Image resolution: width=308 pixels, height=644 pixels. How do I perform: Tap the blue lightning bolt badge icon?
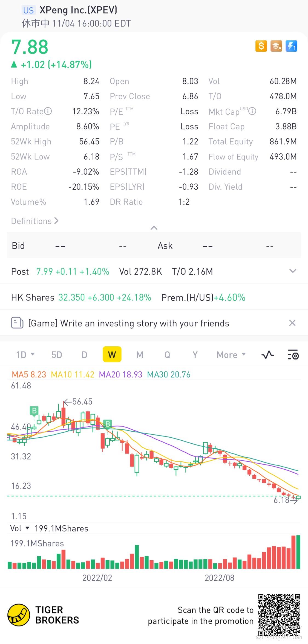(291, 46)
